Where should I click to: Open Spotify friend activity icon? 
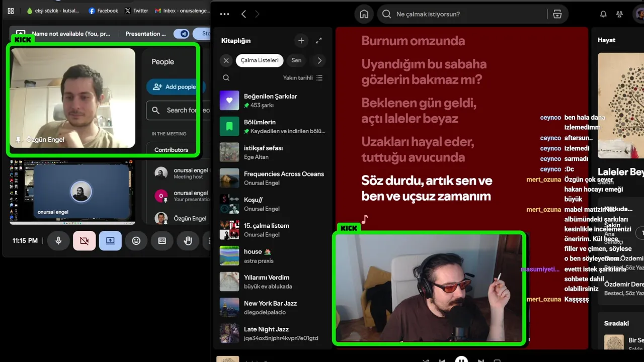point(619,14)
